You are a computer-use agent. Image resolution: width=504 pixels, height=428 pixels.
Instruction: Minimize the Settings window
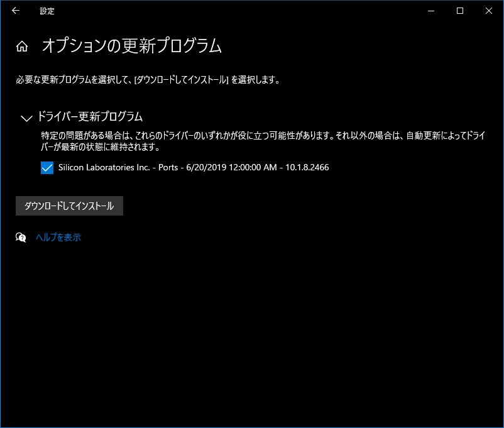pos(430,11)
